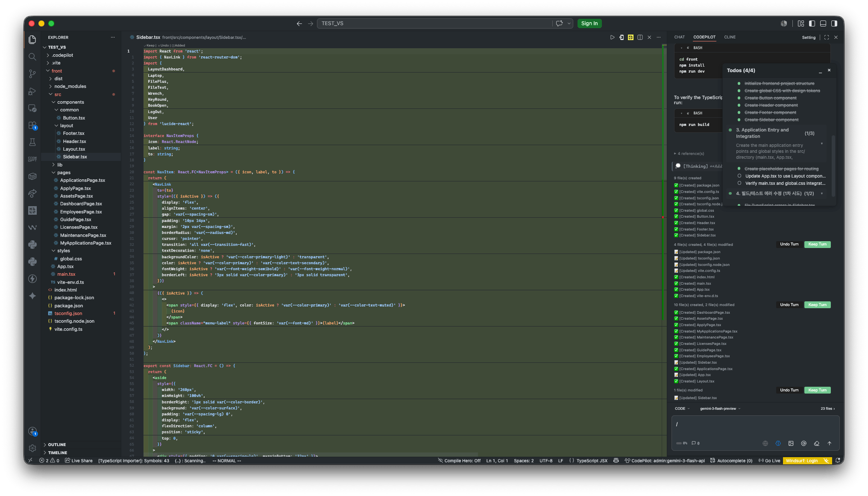Click the green Sign In button

(589, 23)
